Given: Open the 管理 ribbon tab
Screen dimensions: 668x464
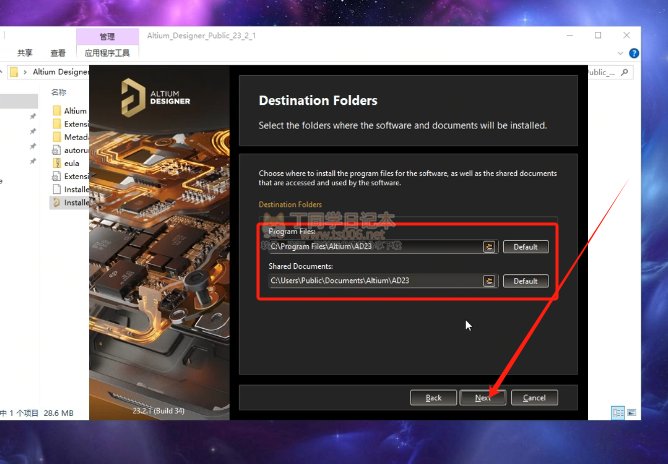Looking at the screenshot, I should (107, 36).
